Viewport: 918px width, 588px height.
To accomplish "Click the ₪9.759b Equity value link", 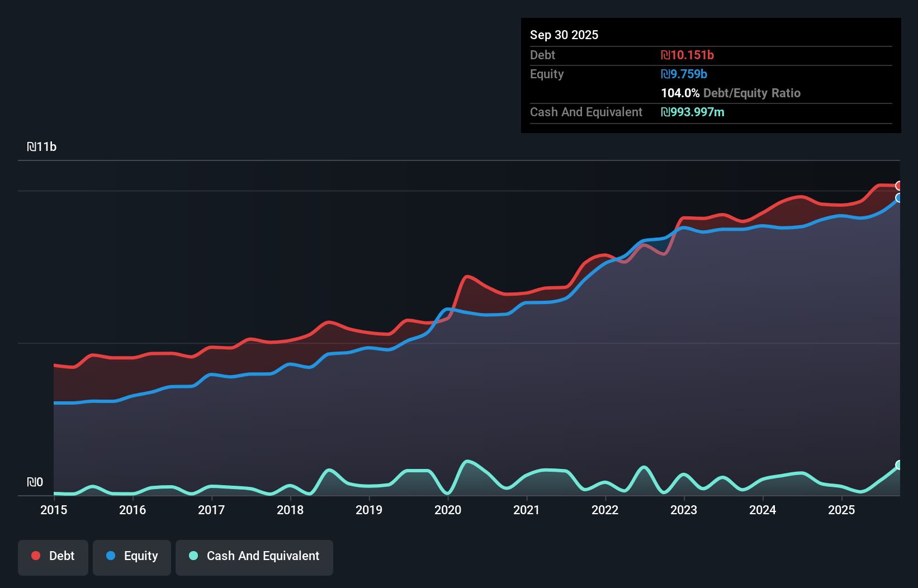I will 683,74.
